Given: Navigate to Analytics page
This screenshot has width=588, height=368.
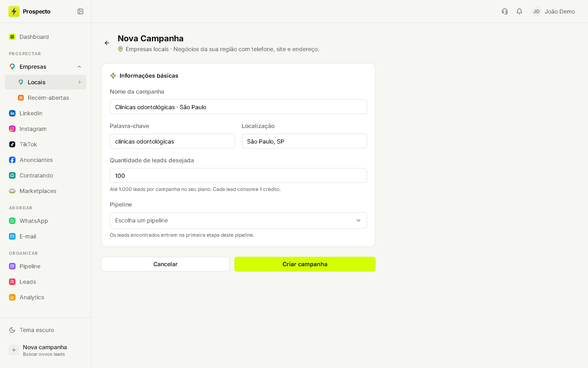Looking at the screenshot, I should click(46, 297).
